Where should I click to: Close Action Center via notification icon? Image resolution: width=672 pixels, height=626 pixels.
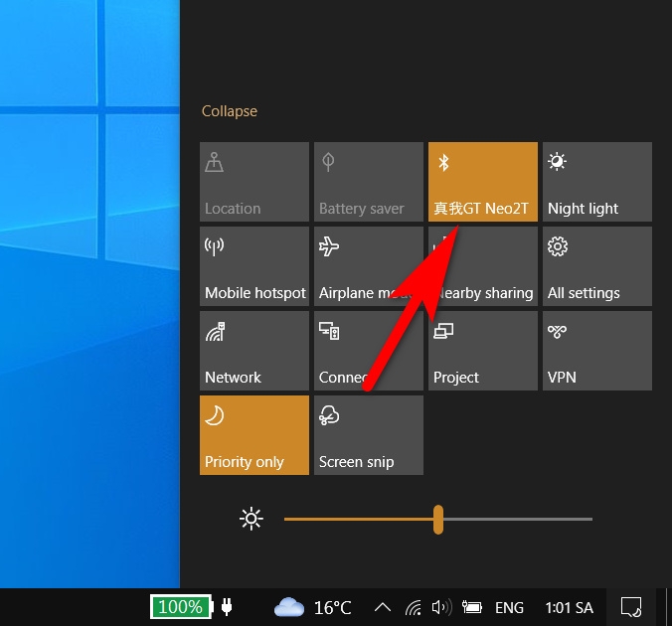631,607
